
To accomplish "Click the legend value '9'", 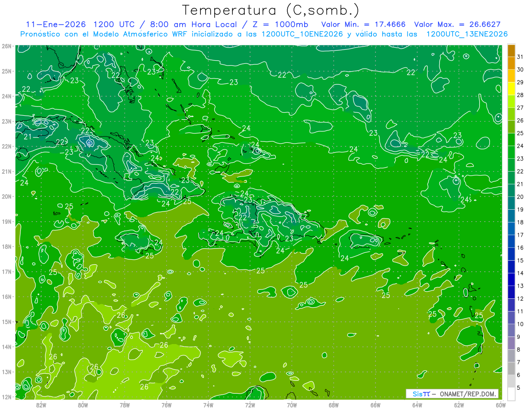I will pos(519,337).
